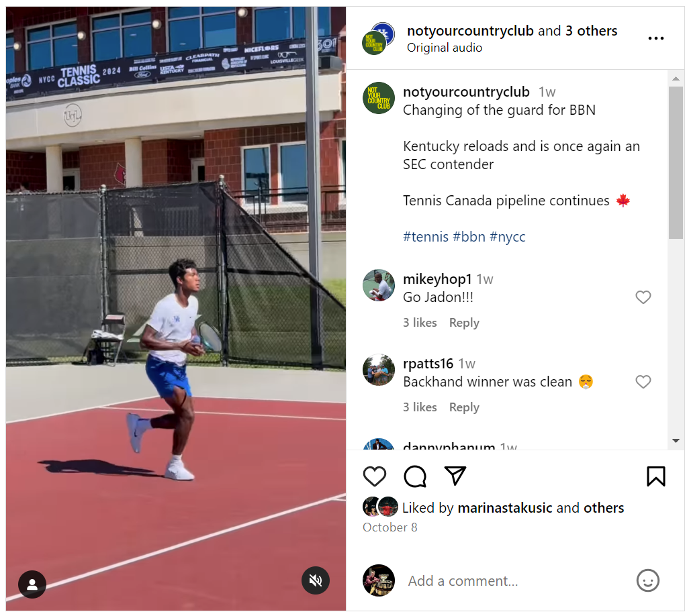Unmute the video using the speaker icon
Image resolution: width=687 pixels, height=616 pixels.
click(x=316, y=580)
